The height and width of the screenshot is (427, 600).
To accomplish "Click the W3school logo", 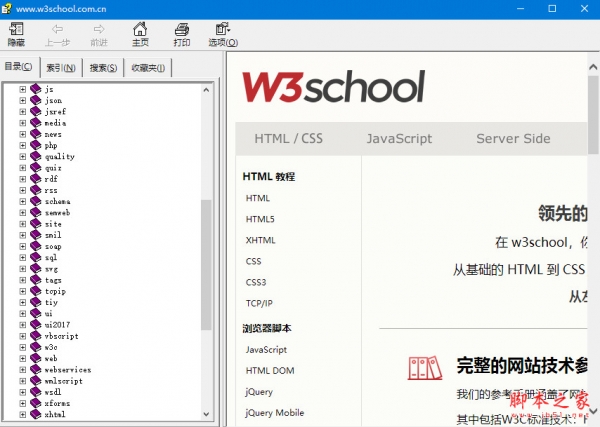I will pyautogui.click(x=333, y=86).
